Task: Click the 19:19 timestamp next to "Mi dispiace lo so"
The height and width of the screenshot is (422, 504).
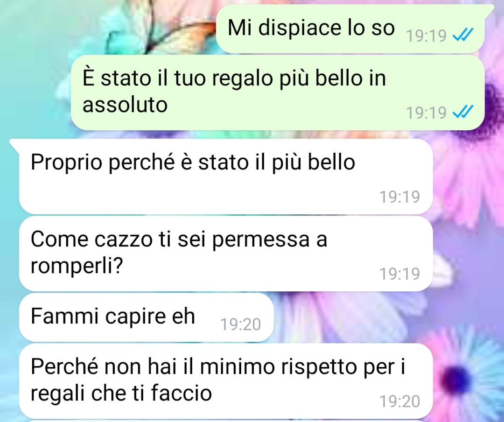Action: pos(426,35)
